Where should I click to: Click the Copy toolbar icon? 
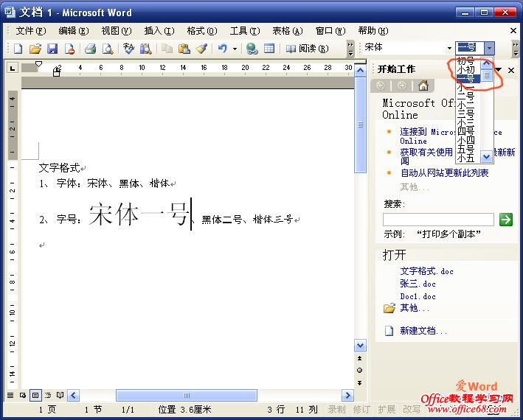click(x=167, y=49)
